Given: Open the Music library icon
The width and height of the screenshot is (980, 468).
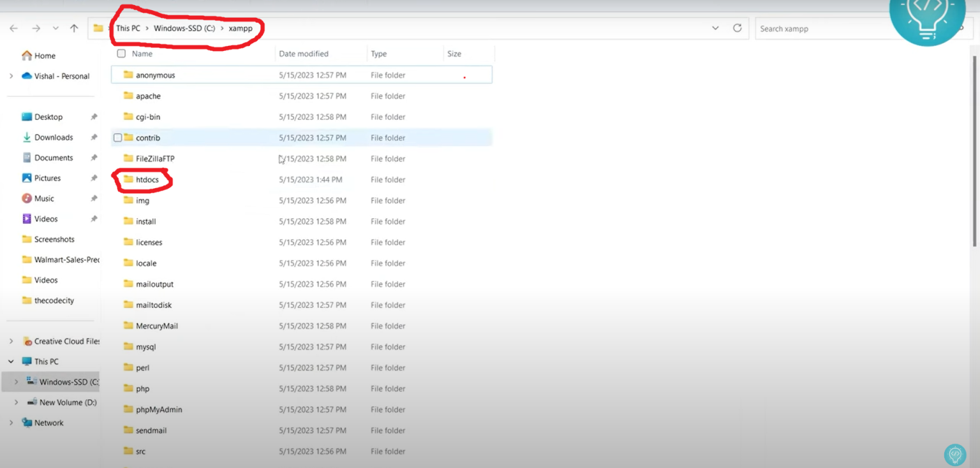Looking at the screenshot, I should 27,198.
